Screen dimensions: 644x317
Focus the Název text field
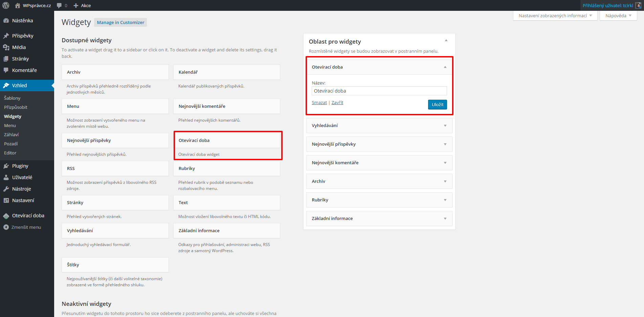pos(379,91)
